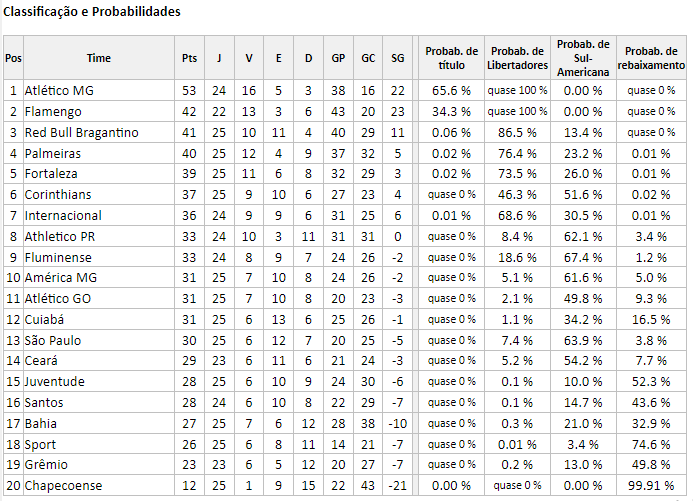Select the Classificação e Probabilidades heading
693x501 pixels.
point(92,11)
